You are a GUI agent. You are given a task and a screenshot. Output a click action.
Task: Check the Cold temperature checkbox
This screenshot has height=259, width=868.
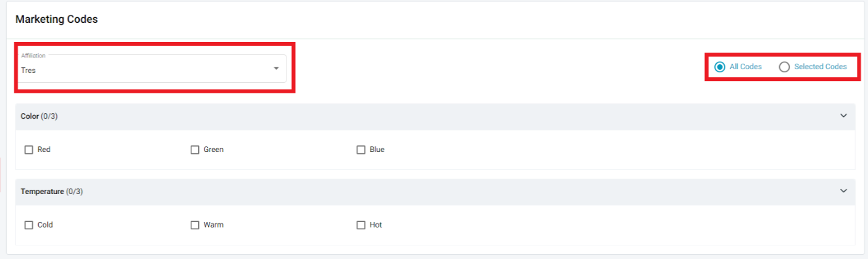[29, 225]
